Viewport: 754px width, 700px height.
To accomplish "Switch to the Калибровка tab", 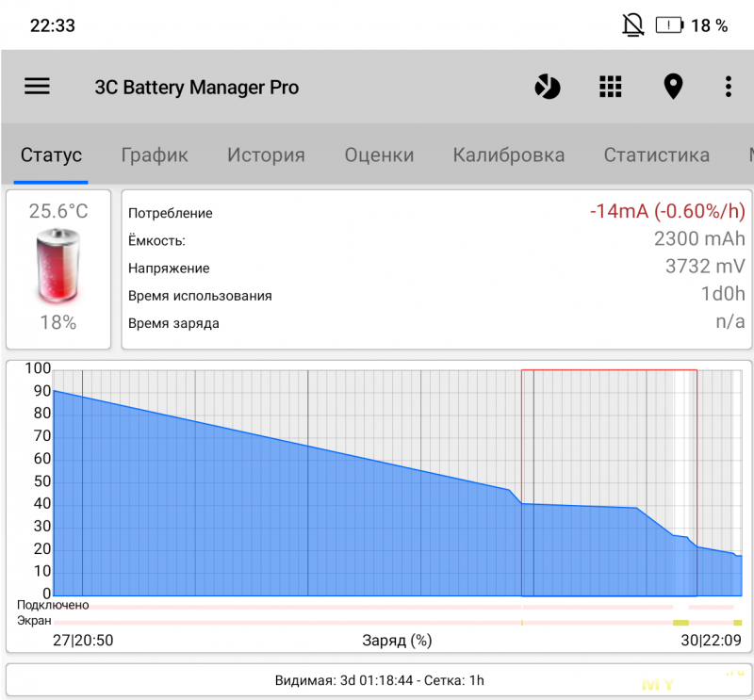I will point(509,155).
